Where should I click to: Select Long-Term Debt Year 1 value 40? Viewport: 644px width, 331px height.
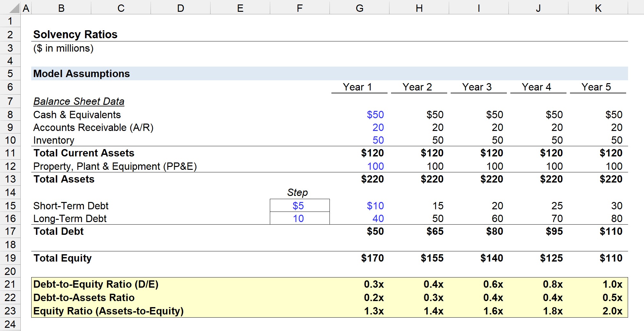(x=378, y=219)
